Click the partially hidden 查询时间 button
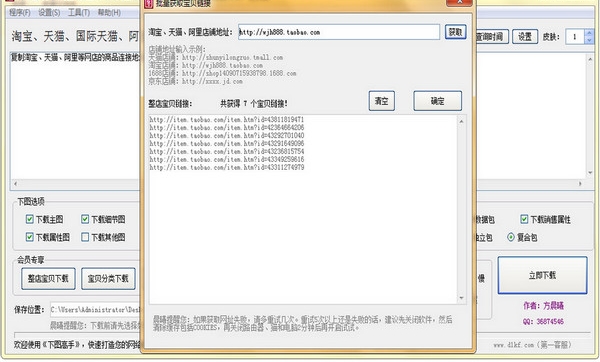 tap(492, 37)
